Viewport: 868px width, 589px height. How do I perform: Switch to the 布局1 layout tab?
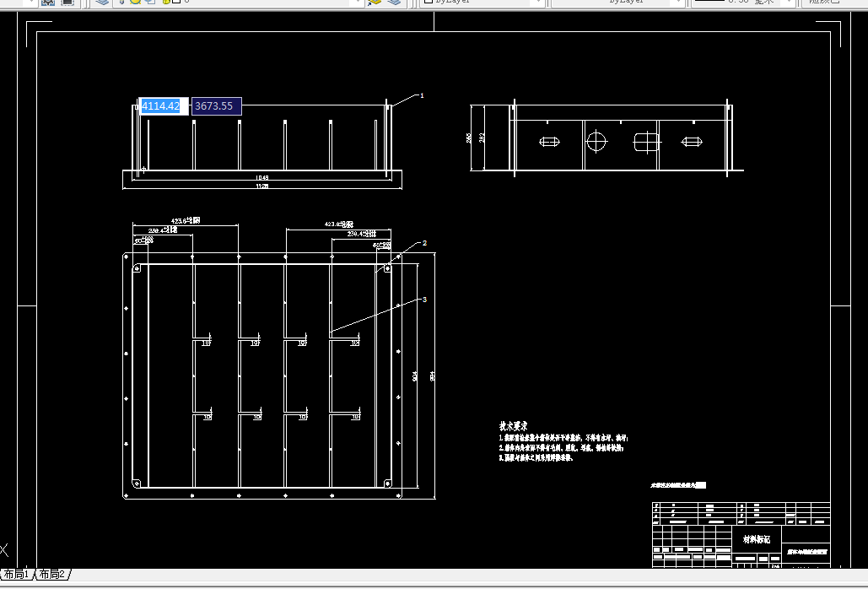click(17, 574)
